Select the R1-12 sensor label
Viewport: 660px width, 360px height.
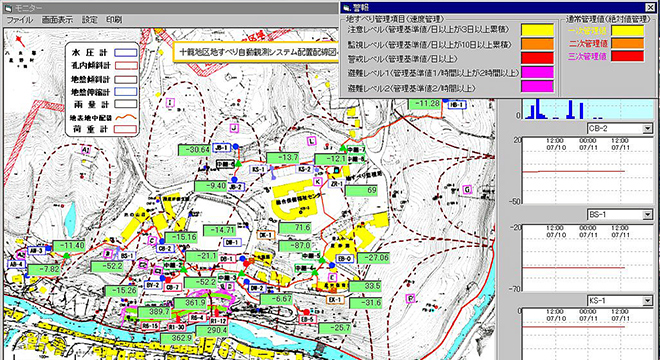218,321
